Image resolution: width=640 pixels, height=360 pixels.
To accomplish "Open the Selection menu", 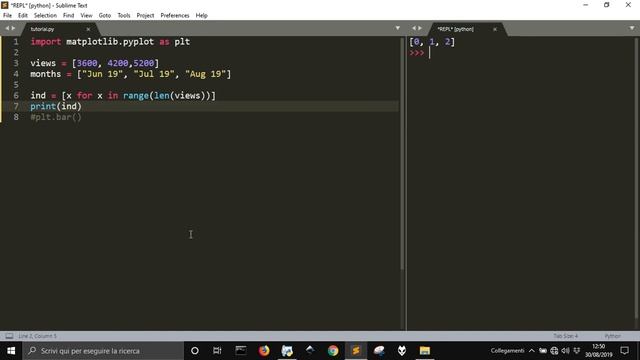I will 45,16.
